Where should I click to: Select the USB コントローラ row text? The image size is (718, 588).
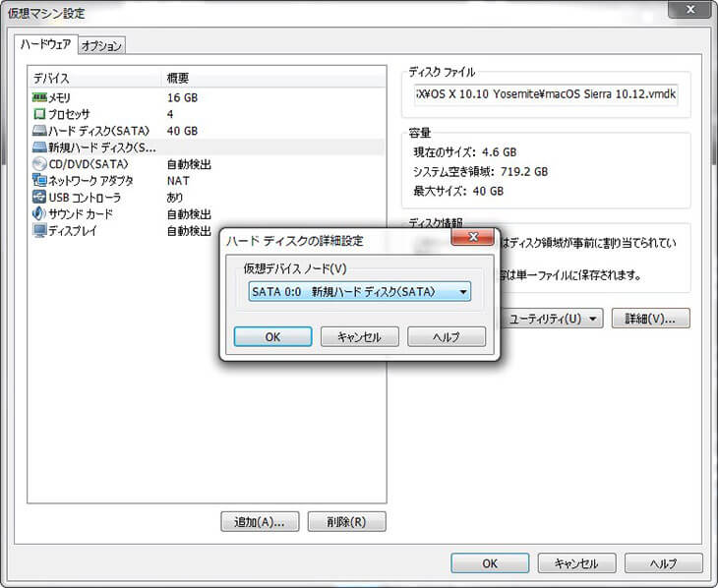pyautogui.click(x=85, y=198)
